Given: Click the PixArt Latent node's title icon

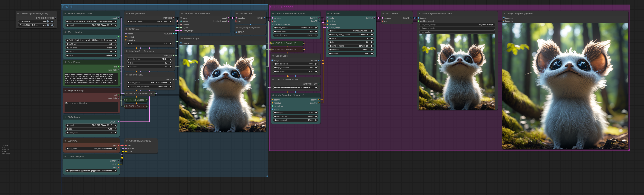Looking at the screenshot, I should pyautogui.click(x=65, y=117).
